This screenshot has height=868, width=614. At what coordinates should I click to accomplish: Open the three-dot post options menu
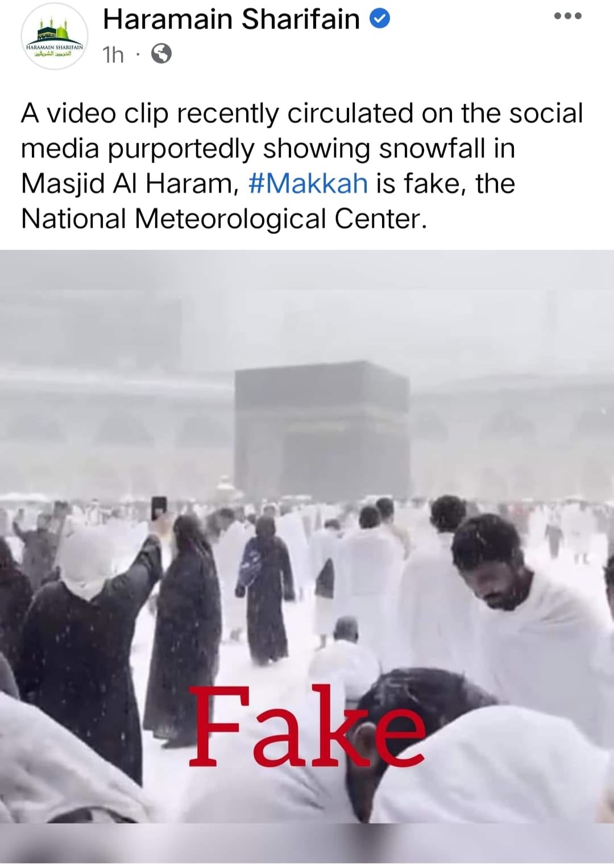pyautogui.click(x=568, y=16)
